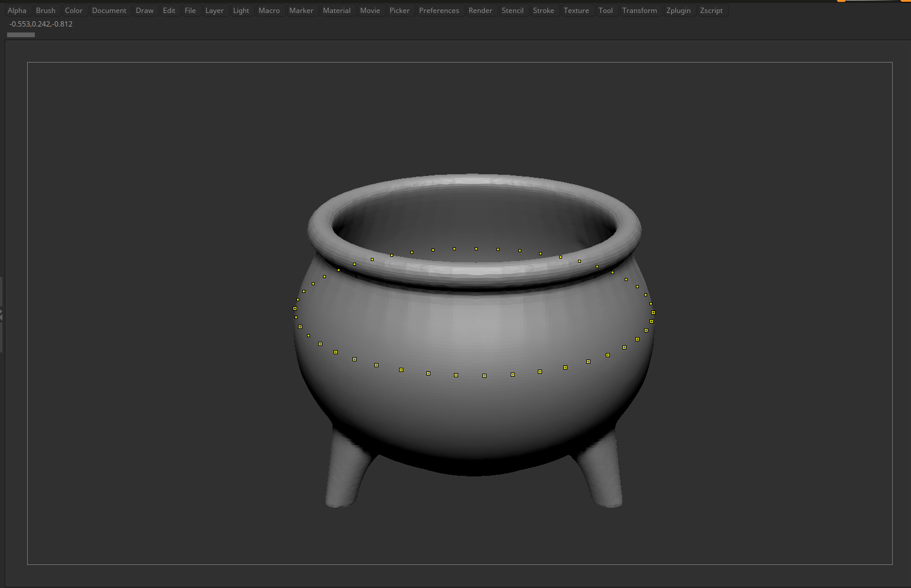
Task: Open the Marker menu
Action: pos(301,11)
